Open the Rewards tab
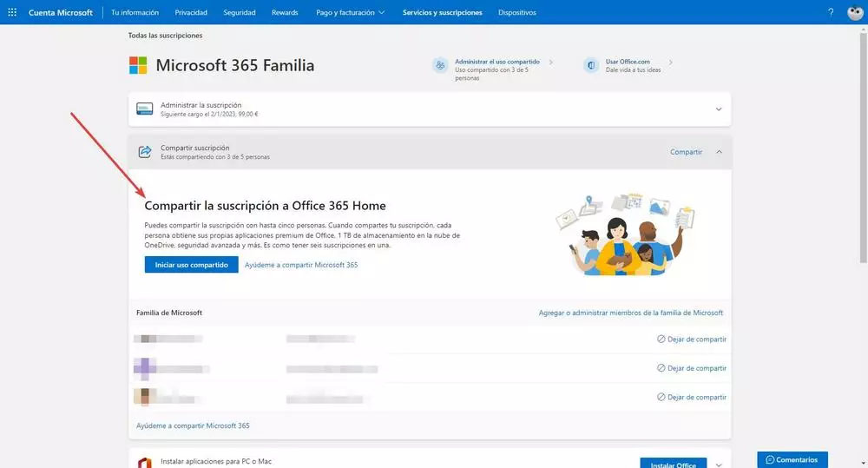The image size is (868, 468). pos(285,12)
